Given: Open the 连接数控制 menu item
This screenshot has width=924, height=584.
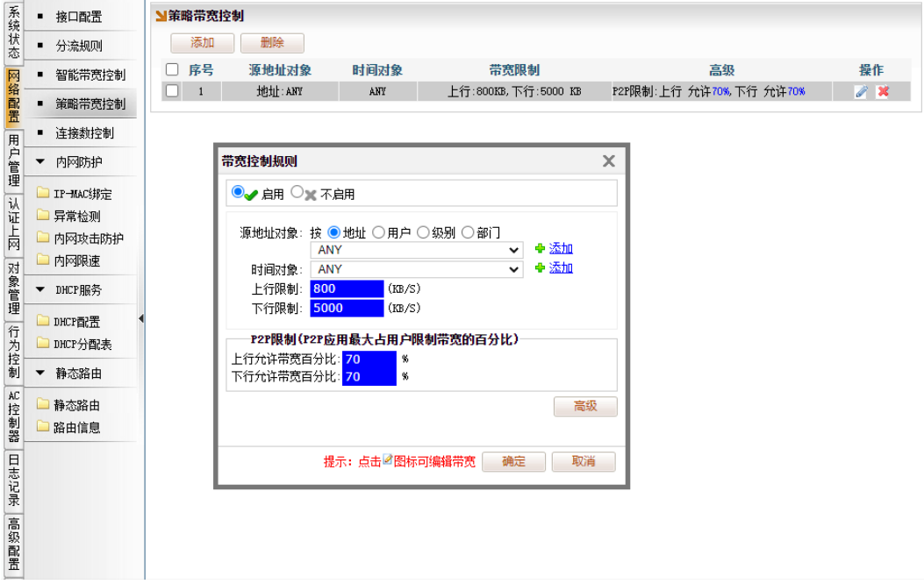Looking at the screenshot, I should [84, 133].
